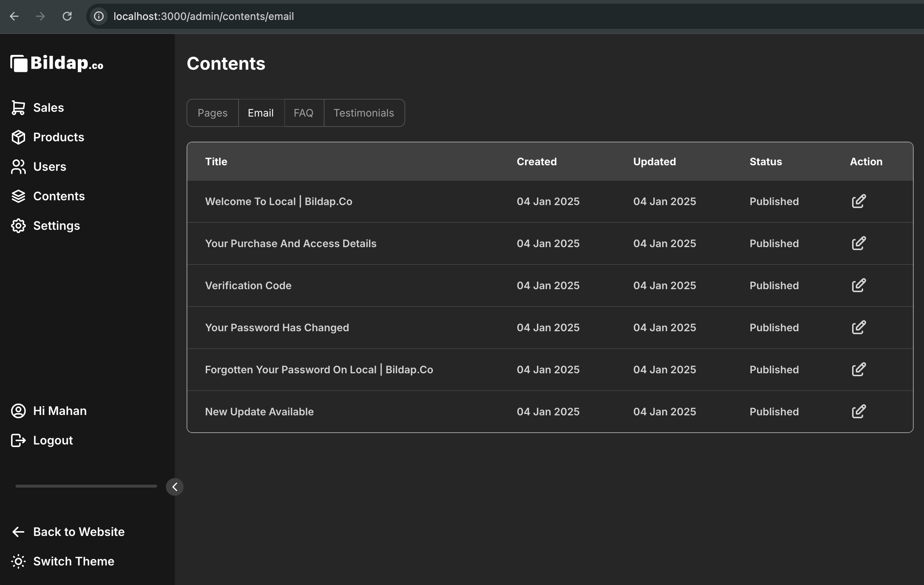Edit the Forgotten Your Password email
The width and height of the screenshot is (924, 585).
point(859,369)
